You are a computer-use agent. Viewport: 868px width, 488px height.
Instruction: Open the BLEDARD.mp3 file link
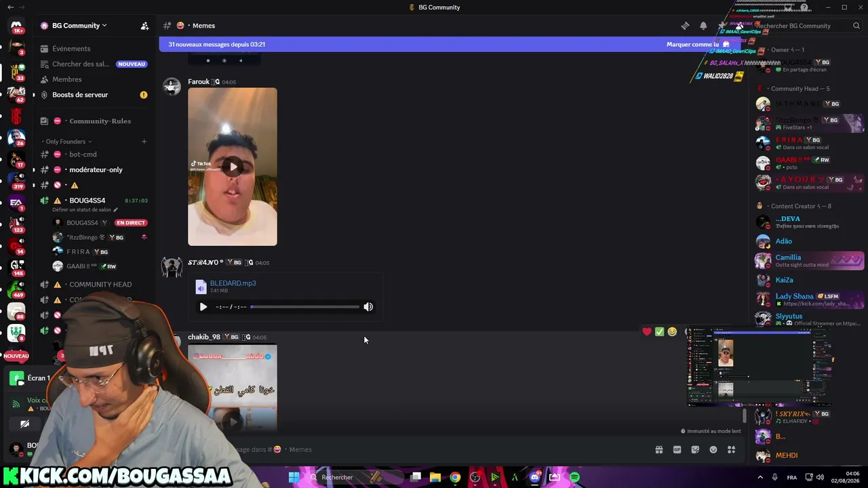coord(233,283)
